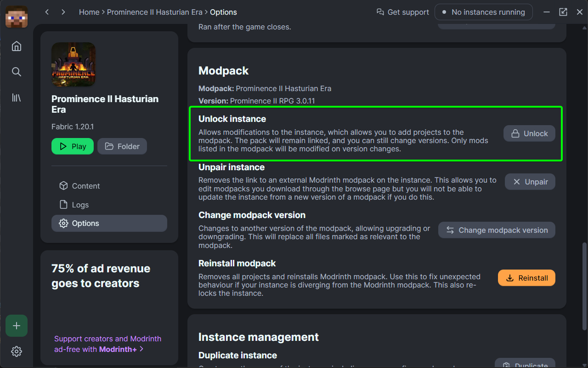Click the Modpack section heading
588x368 pixels.
(223, 71)
